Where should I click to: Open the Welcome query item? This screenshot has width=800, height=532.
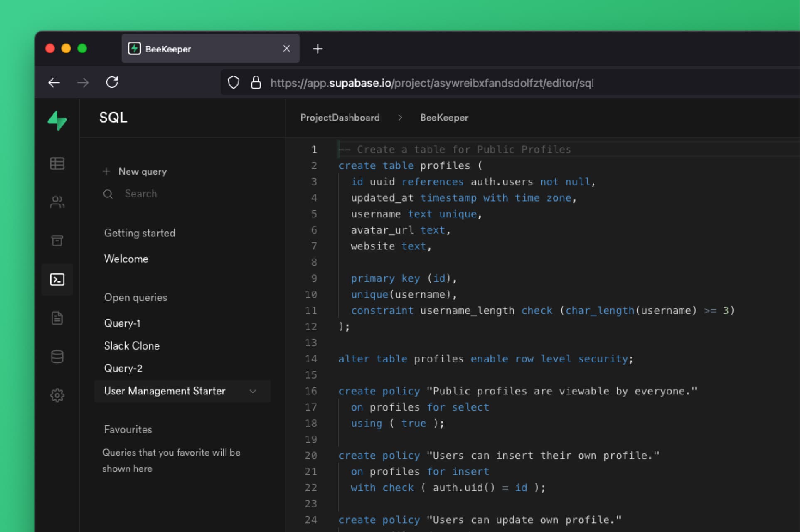point(126,259)
